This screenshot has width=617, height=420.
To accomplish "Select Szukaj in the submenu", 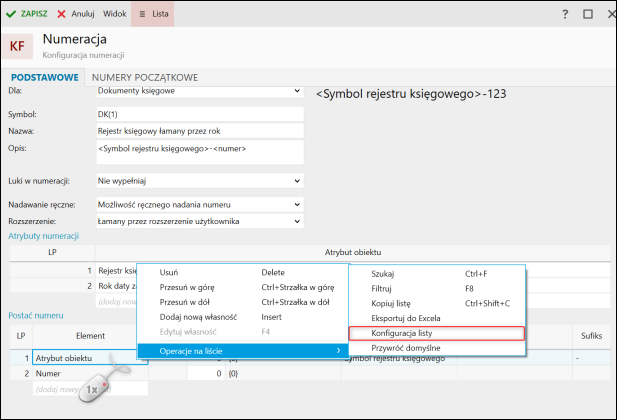I will click(x=437, y=274).
